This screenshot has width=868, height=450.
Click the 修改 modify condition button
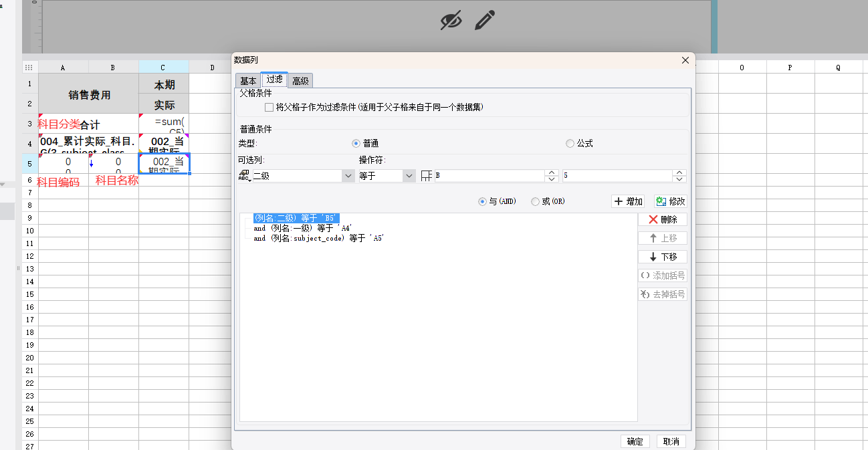671,201
